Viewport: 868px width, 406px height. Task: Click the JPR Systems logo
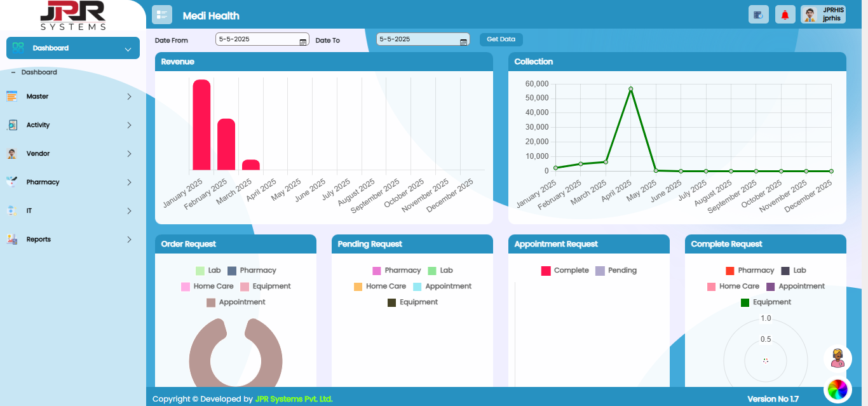coord(72,15)
